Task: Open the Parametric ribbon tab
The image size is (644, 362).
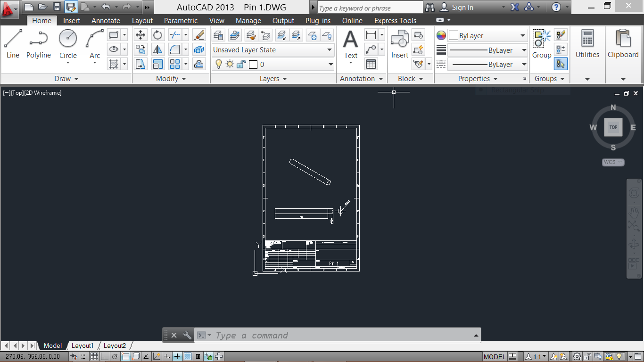Action: coord(181,21)
